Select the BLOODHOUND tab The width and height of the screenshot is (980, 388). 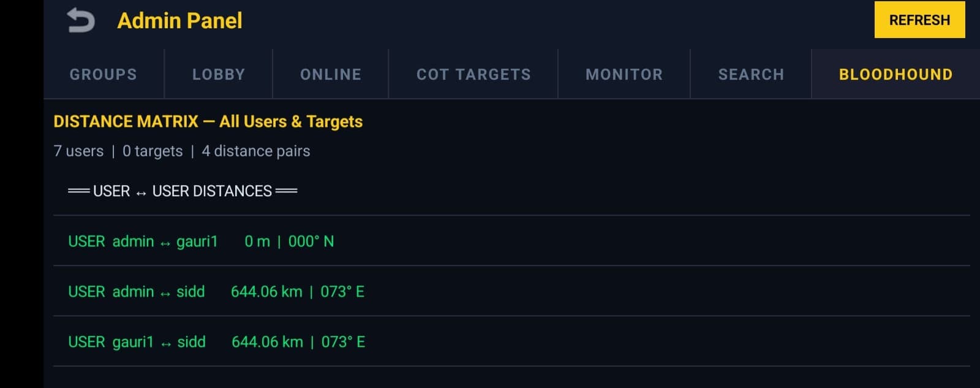(x=895, y=74)
